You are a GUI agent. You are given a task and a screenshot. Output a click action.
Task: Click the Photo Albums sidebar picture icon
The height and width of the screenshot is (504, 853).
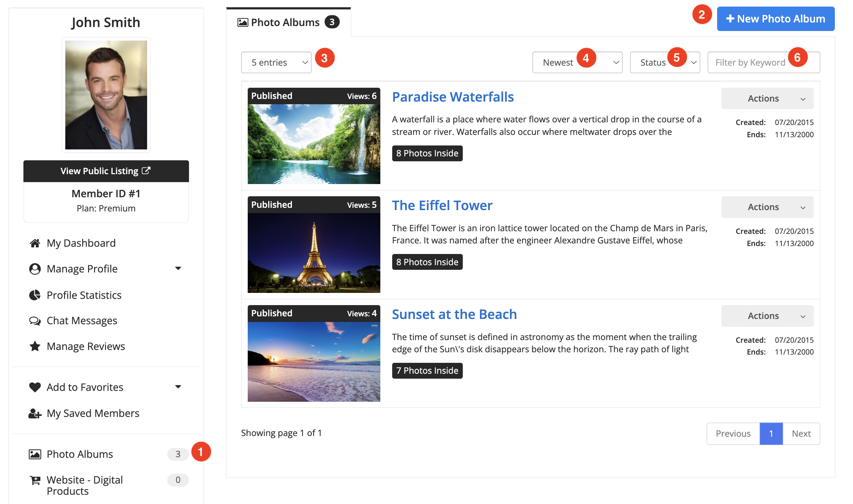click(x=35, y=454)
